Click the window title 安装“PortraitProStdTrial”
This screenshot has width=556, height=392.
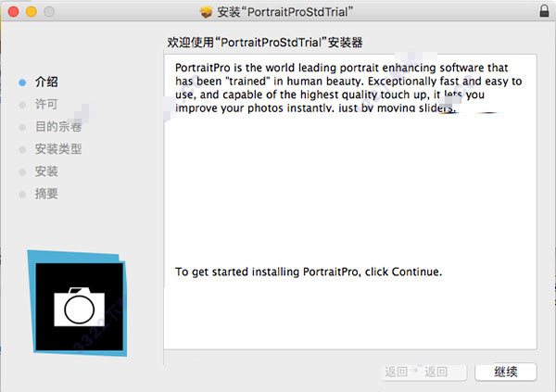[x=285, y=12]
